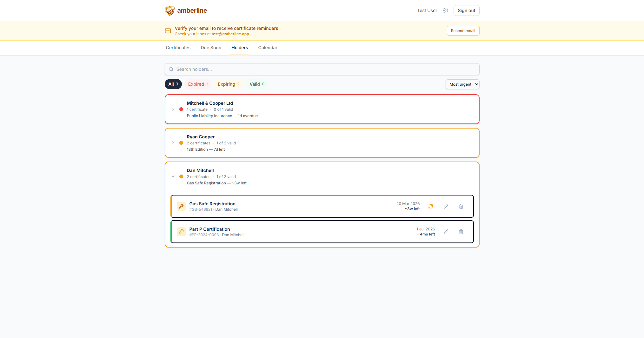Filter holders by Expired status
This screenshot has width=644, height=338.
pos(198,84)
